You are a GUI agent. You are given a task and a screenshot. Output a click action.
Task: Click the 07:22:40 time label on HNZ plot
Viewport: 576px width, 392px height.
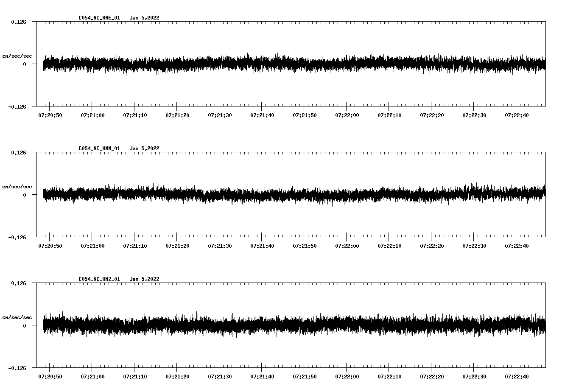(517, 376)
